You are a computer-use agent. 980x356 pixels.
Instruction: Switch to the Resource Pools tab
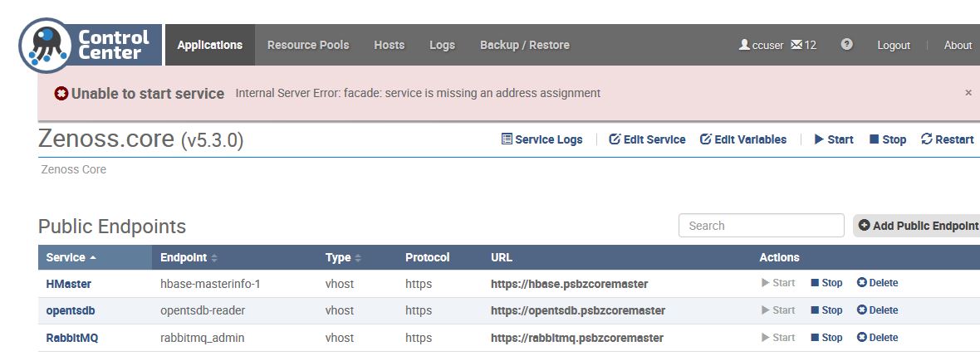[308, 45]
